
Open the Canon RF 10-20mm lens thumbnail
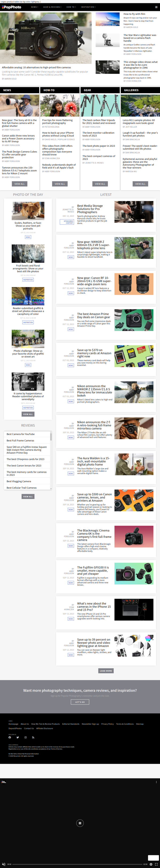pos(134,284)
